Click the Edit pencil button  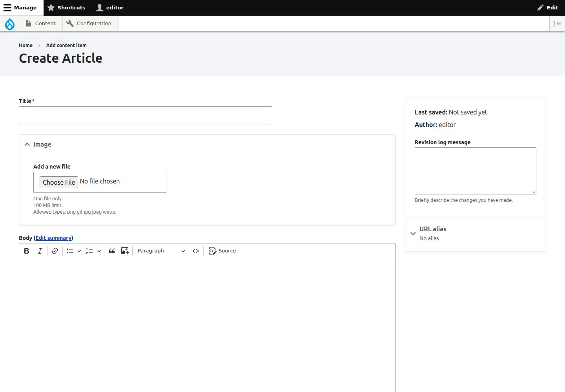click(548, 7)
